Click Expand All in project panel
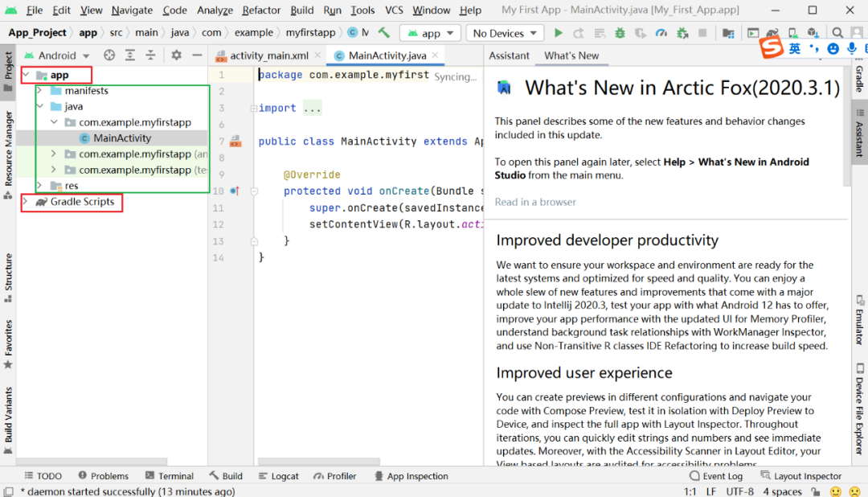 (x=130, y=55)
